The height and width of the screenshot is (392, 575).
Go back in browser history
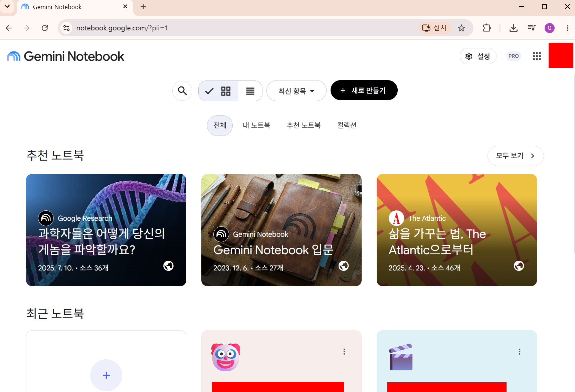tap(9, 28)
